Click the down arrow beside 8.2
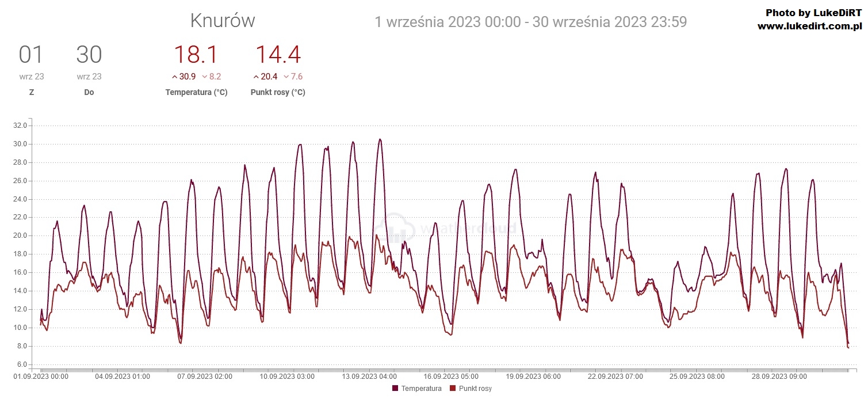The height and width of the screenshot is (399, 868). click(204, 77)
